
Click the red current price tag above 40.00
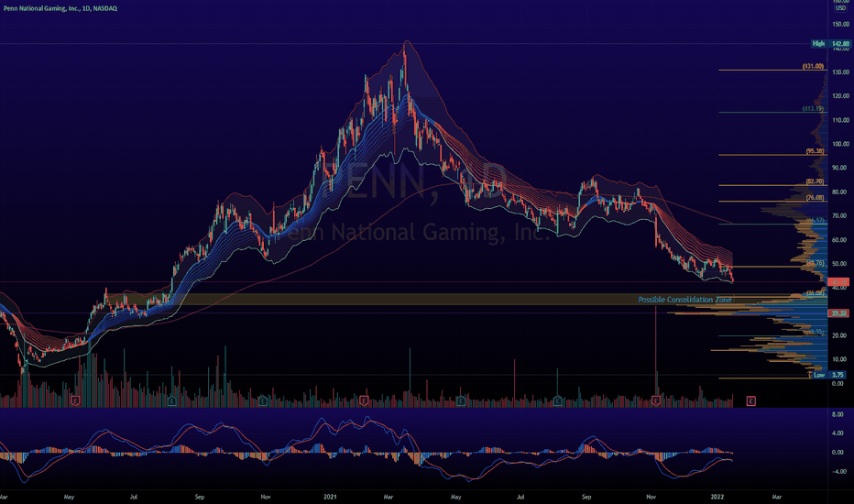838,281
